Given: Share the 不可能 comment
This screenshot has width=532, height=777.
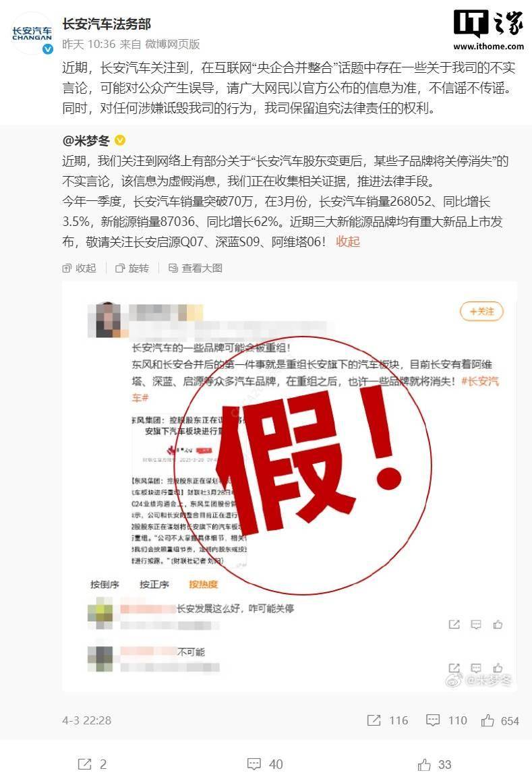Looking at the screenshot, I should pyautogui.click(x=454, y=668).
